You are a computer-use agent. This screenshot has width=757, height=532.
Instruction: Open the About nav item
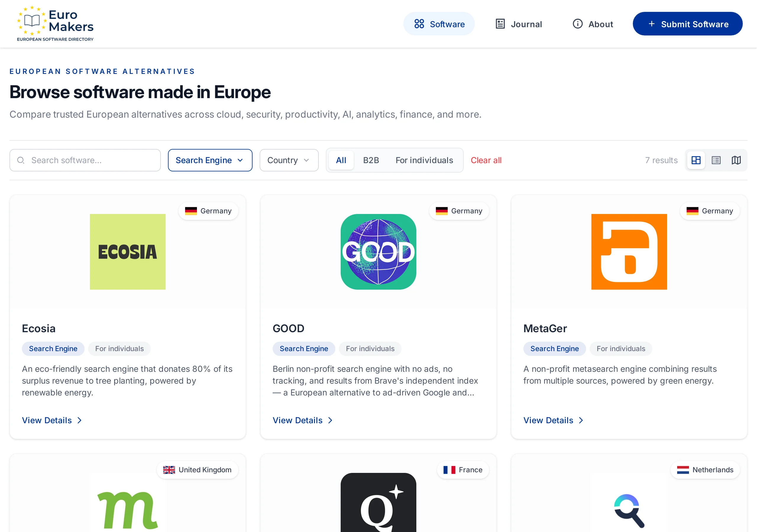(593, 24)
